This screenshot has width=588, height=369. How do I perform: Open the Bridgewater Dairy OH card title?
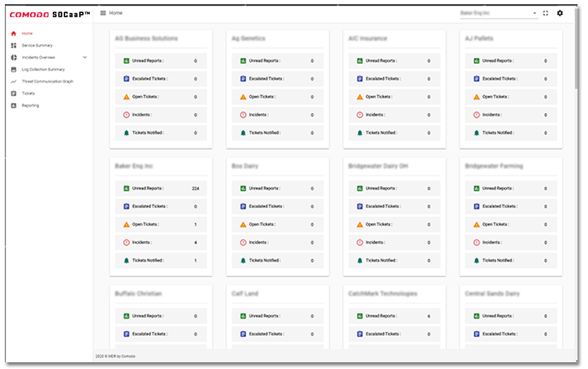(378, 166)
